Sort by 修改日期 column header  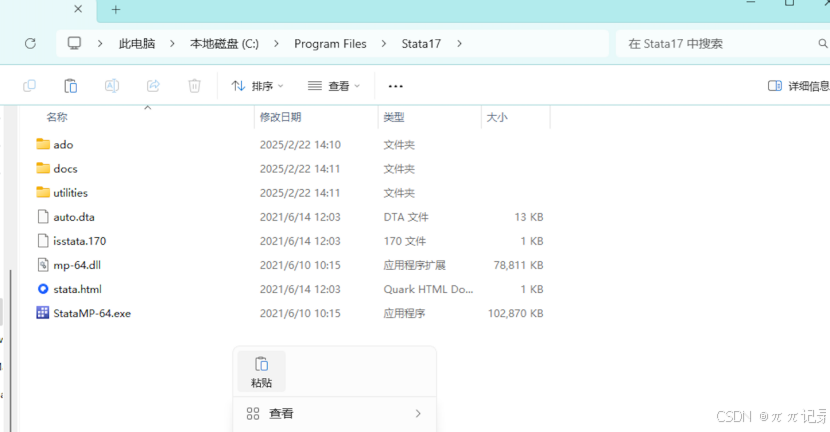(x=281, y=117)
